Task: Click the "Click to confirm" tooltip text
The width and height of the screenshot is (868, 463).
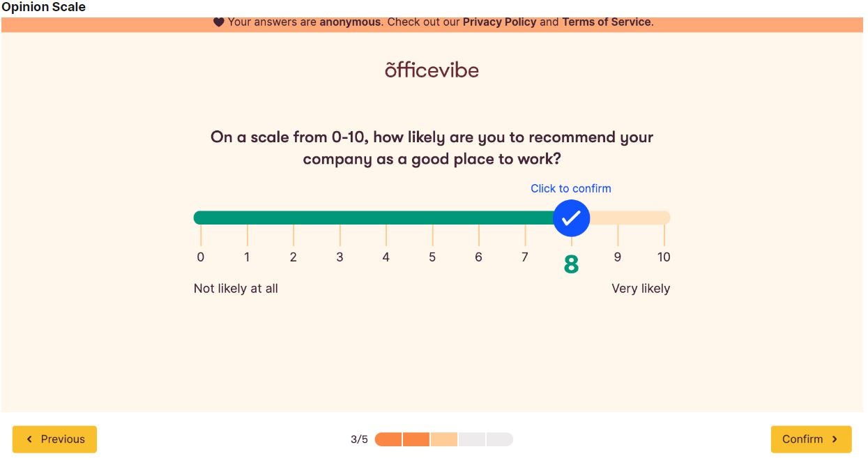Action: pyautogui.click(x=571, y=188)
